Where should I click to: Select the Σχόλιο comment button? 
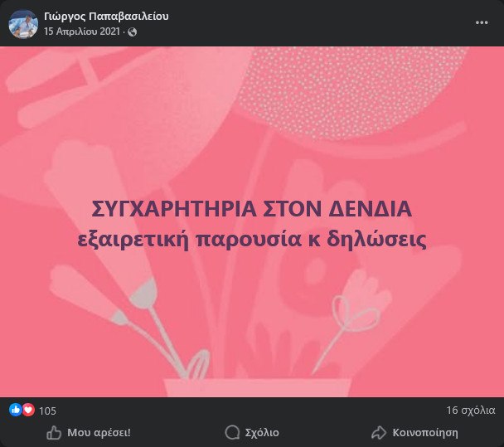pos(252,433)
